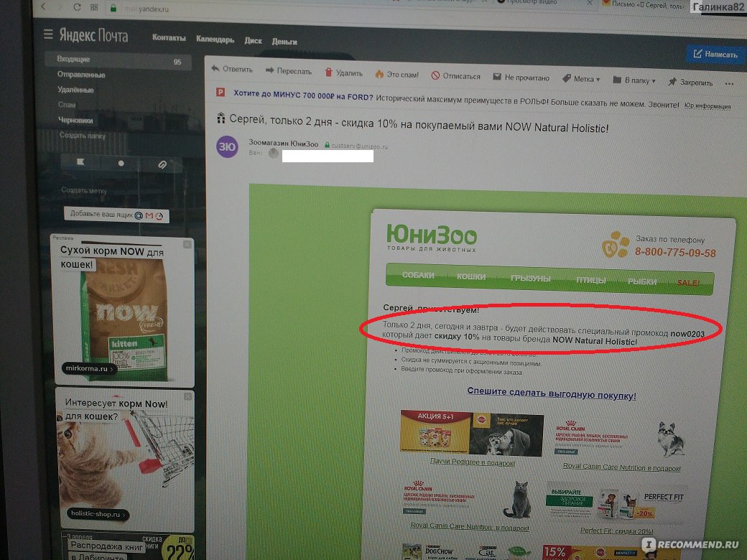Click Добавьте ваш ящик button
Screen dimensions: 747x560
click(116, 215)
